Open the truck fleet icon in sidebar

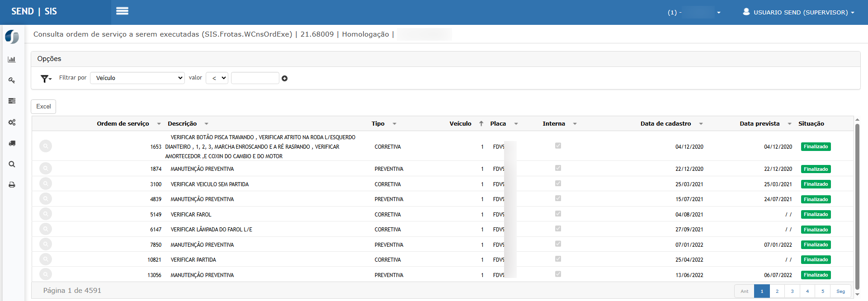tap(12, 143)
